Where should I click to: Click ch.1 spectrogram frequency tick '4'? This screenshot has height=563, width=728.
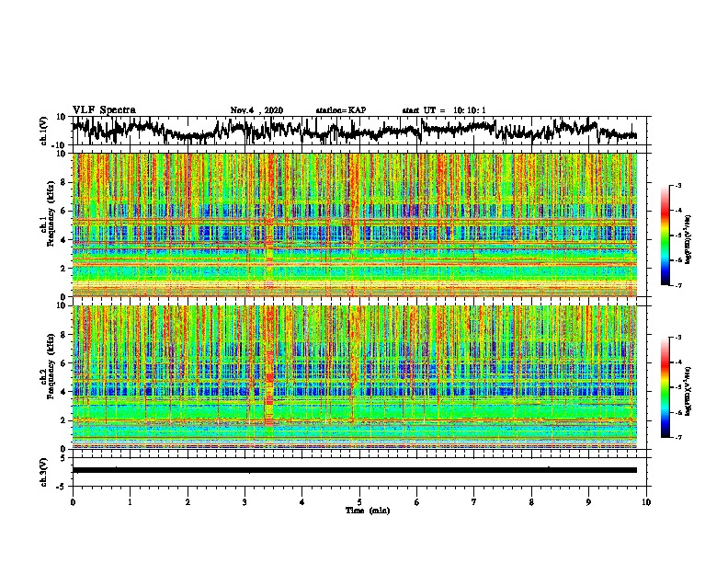pos(64,240)
